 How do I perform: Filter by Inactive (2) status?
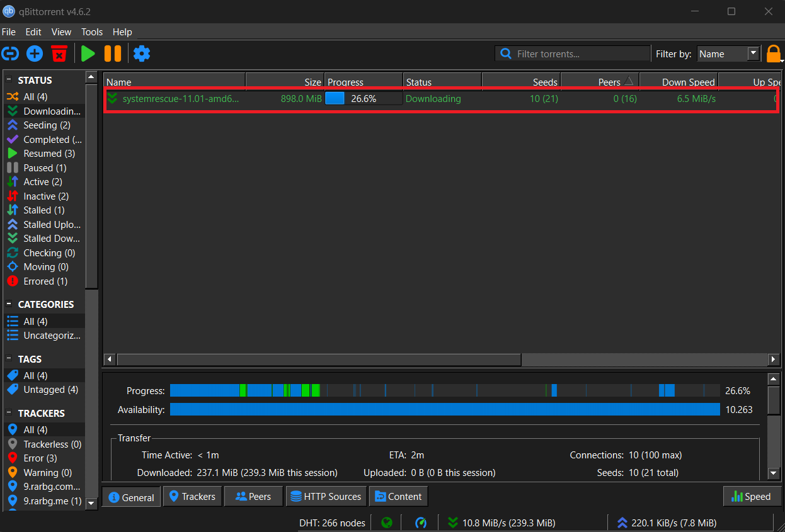(x=44, y=196)
